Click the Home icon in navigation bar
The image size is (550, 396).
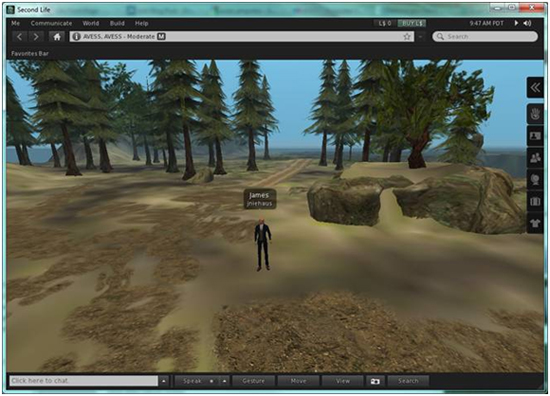click(x=57, y=37)
